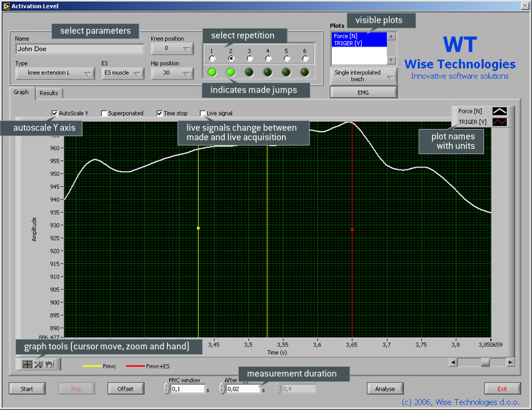
Task: Click the After trigger 0,02 value field
Action: [243, 389]
